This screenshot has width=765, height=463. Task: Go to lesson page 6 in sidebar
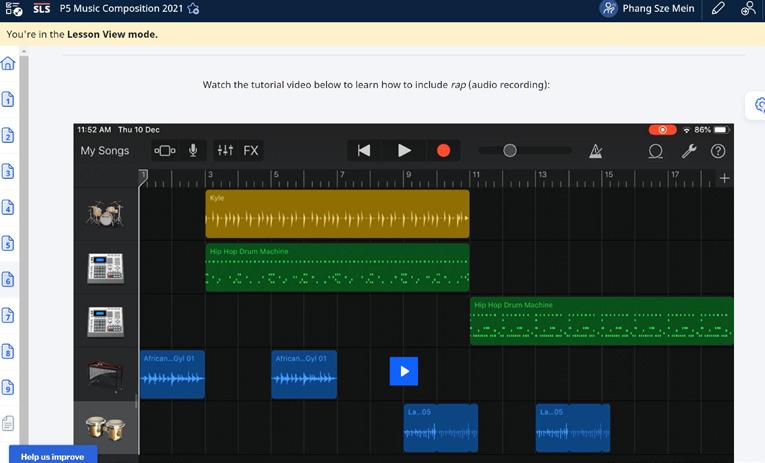pyautogui.click(x=8, y=280)
